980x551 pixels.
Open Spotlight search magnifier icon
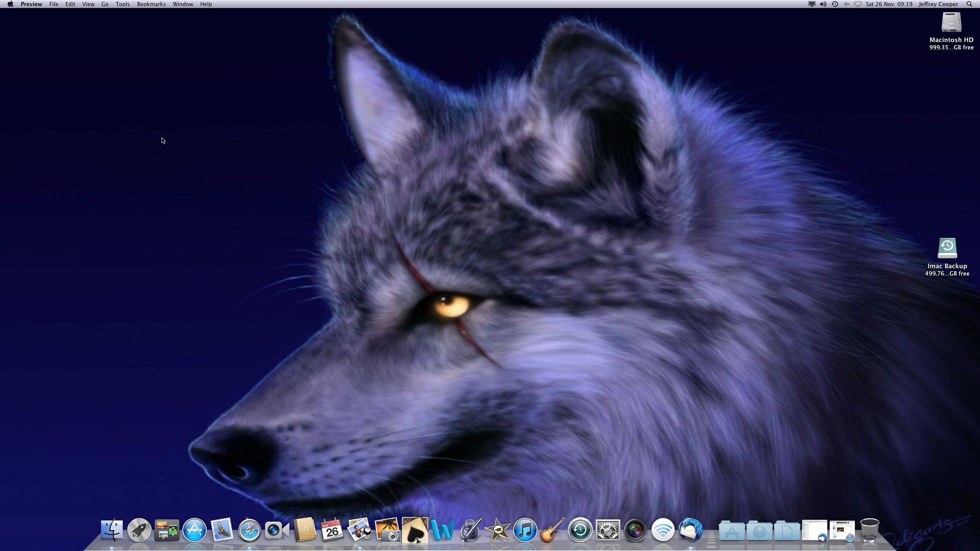(969, 4)
